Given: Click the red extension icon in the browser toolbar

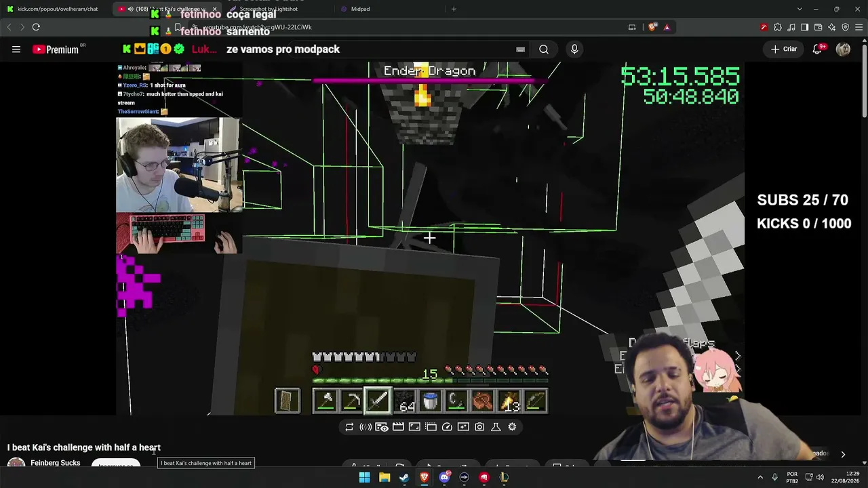Looking at the screenshot, I should (x=764, y=27).
